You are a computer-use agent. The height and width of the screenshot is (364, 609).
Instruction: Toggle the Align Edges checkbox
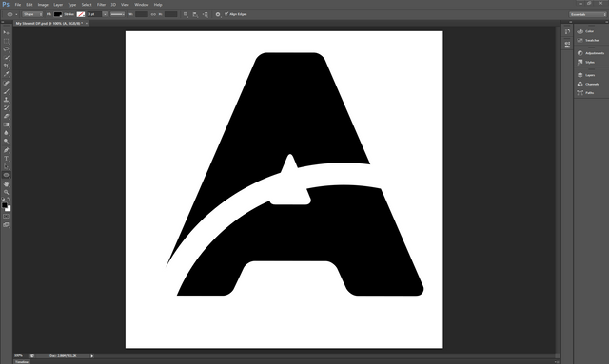pos(226,14)
